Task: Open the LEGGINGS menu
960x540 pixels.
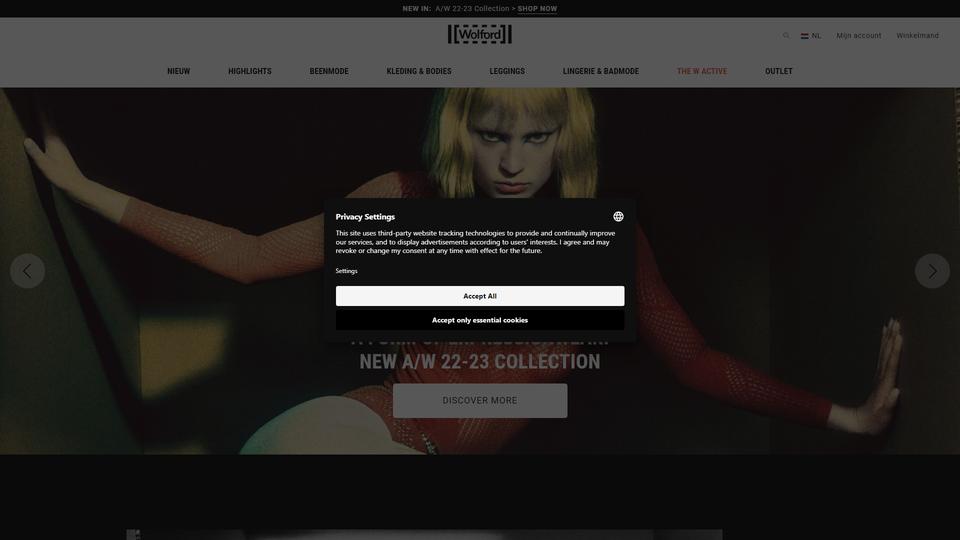Action: [507, 71]
